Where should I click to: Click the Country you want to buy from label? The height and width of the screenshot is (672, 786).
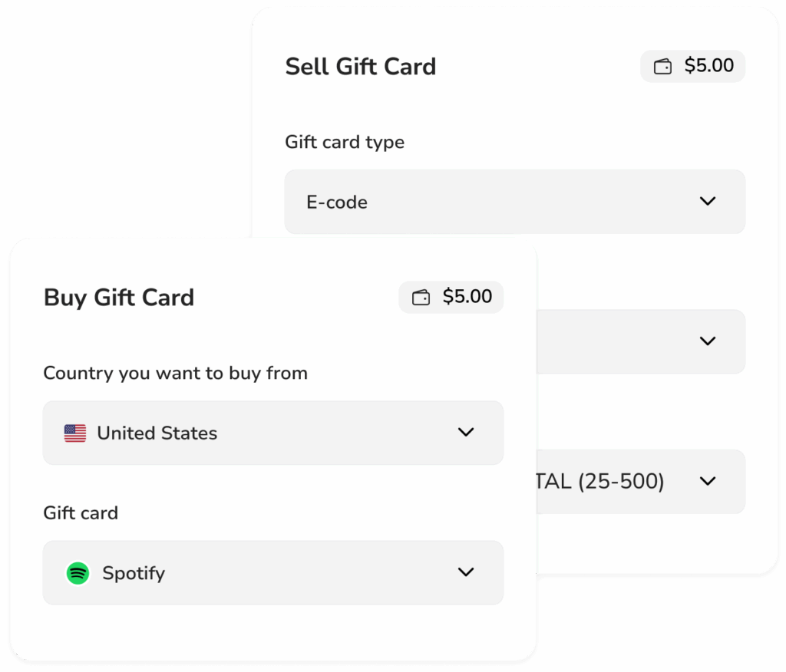click(x=176, y=374)
